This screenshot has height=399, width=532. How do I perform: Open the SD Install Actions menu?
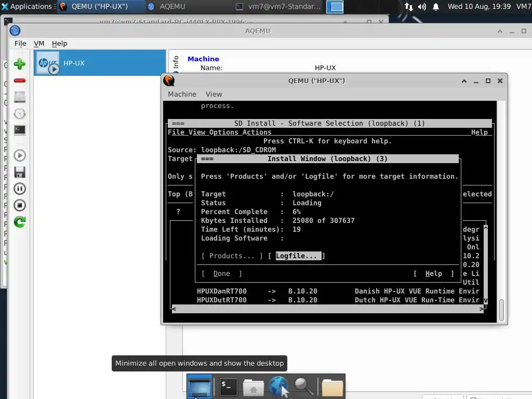(x=257, y=132)
